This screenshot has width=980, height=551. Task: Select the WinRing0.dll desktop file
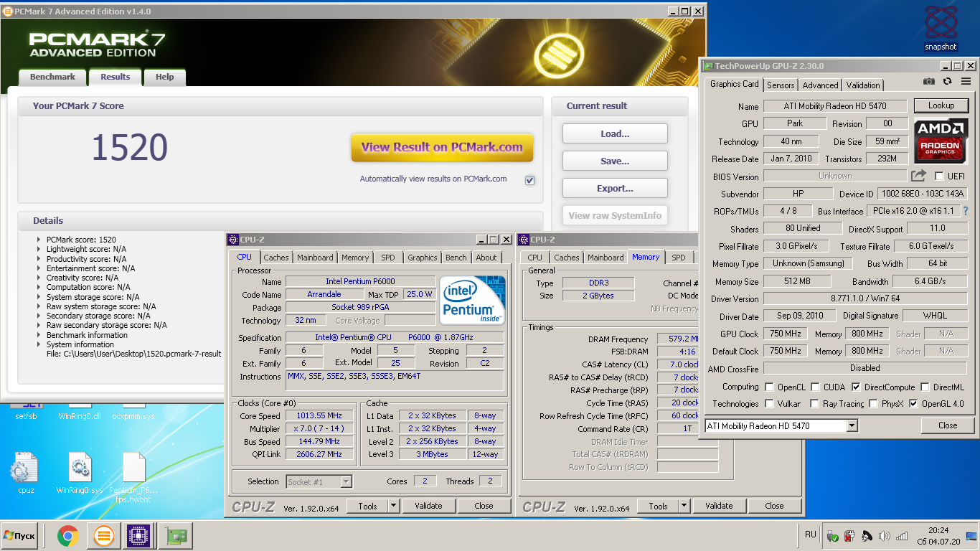pos(80,412)
